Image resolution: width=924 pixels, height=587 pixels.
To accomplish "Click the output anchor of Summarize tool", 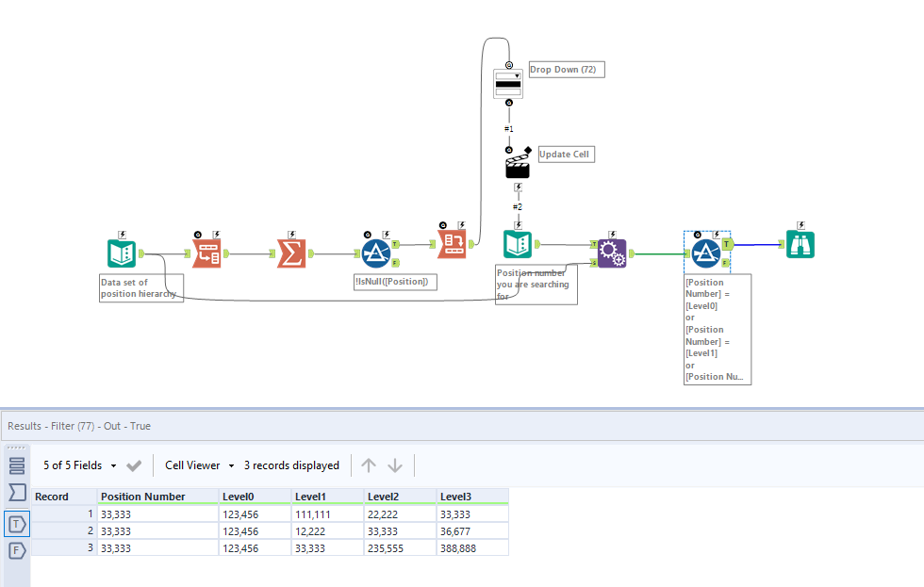I will 310,253.
